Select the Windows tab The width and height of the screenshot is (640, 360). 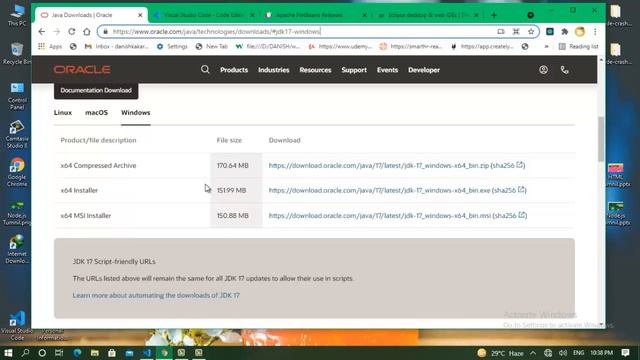136,113
